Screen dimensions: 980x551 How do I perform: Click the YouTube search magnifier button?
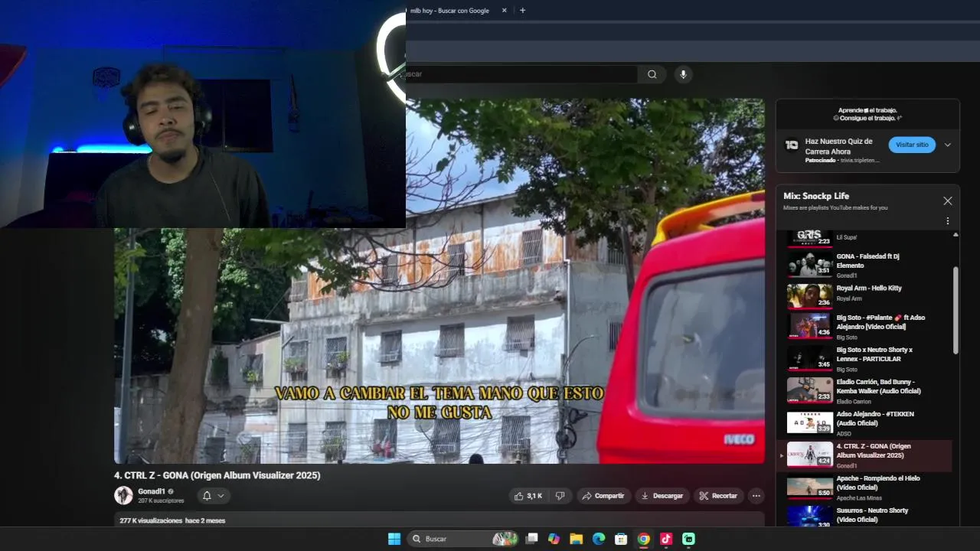[652, 74]
